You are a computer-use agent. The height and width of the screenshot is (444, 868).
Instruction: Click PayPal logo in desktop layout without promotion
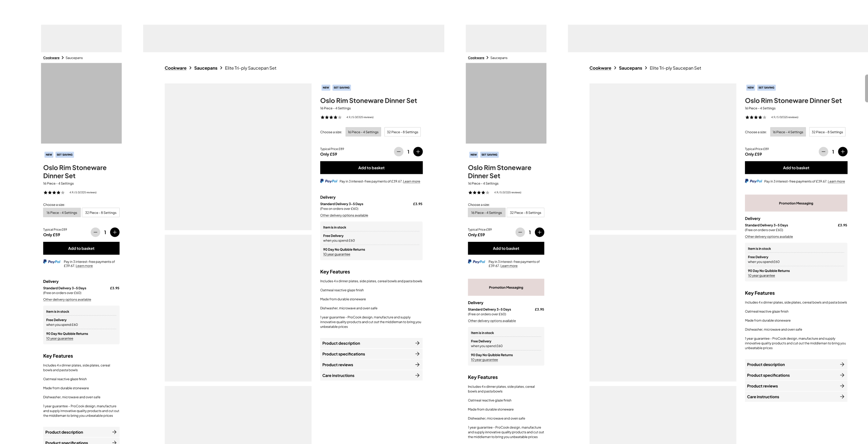tap(329, 181)
